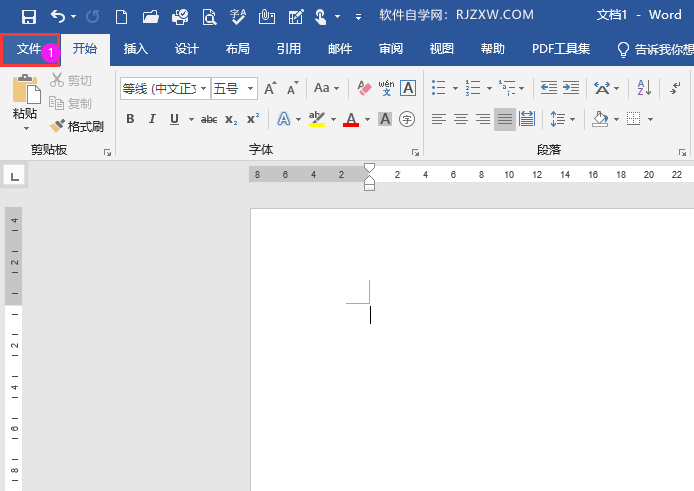The width and height of the screenshot is (694, 491).
Task: Click the Save icon in quick access toolbar
Action: click(x=29, y=17)
